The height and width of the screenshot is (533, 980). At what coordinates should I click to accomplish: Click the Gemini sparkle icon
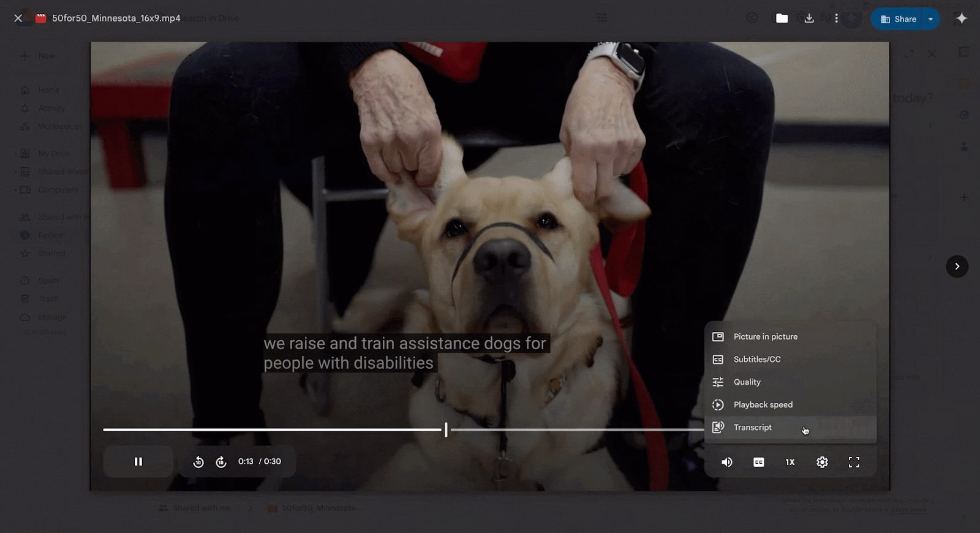point(962,18)
